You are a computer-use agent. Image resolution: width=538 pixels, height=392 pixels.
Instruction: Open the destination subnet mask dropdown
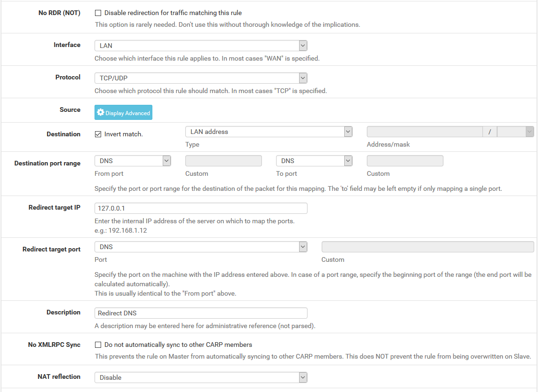[x=515, y=132]
